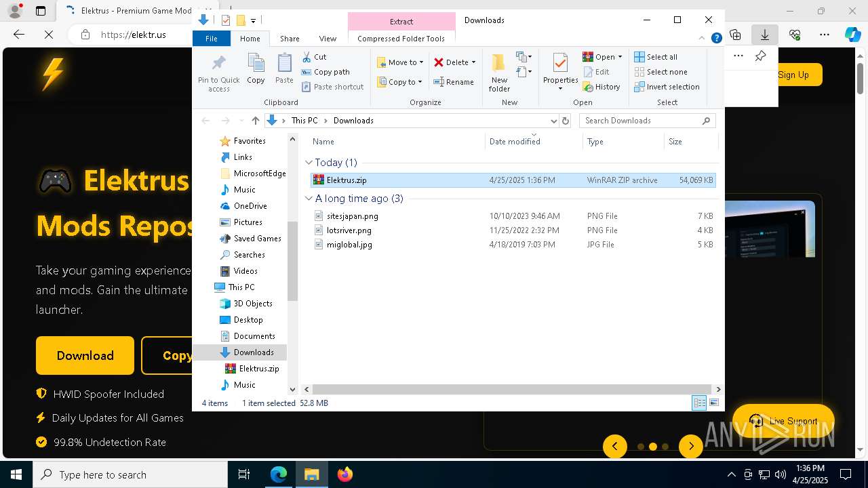Click Download button on Elektrus page

(85, 355)
